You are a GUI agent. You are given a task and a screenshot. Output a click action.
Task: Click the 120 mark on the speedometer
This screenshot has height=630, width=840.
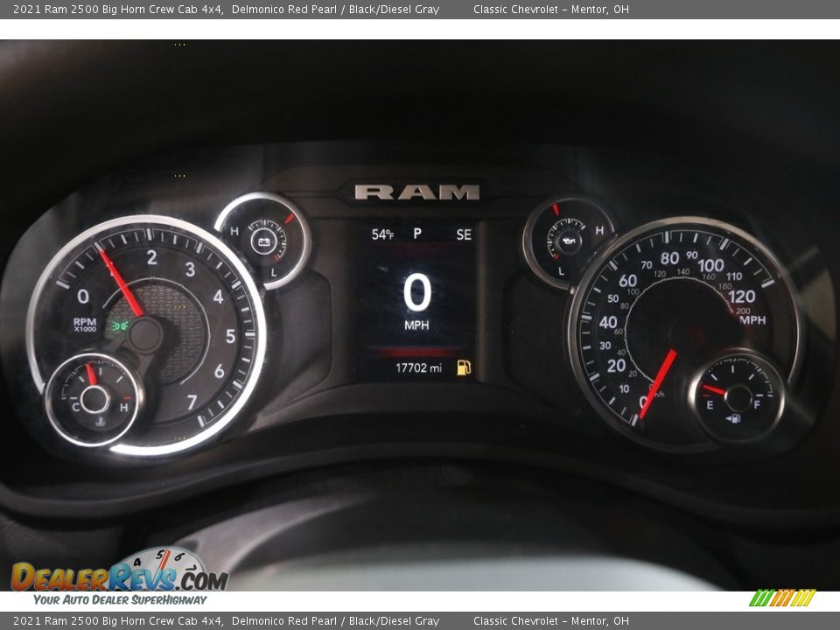(x=742, y=297)
